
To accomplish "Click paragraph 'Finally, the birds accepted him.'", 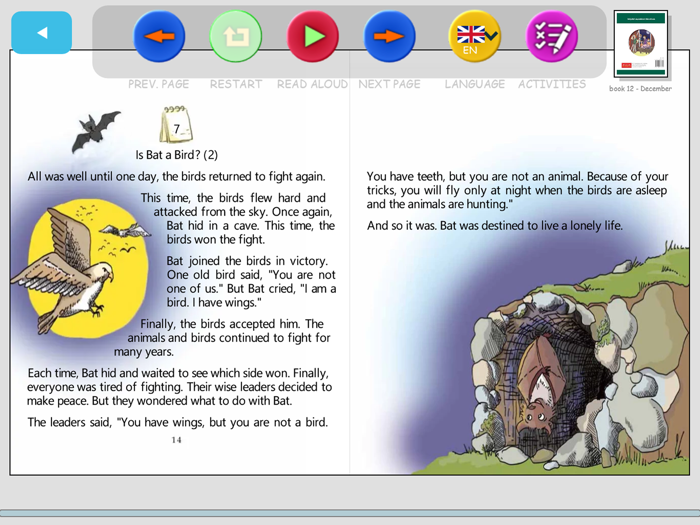I will pyautogui.click(x=222, y=338).
